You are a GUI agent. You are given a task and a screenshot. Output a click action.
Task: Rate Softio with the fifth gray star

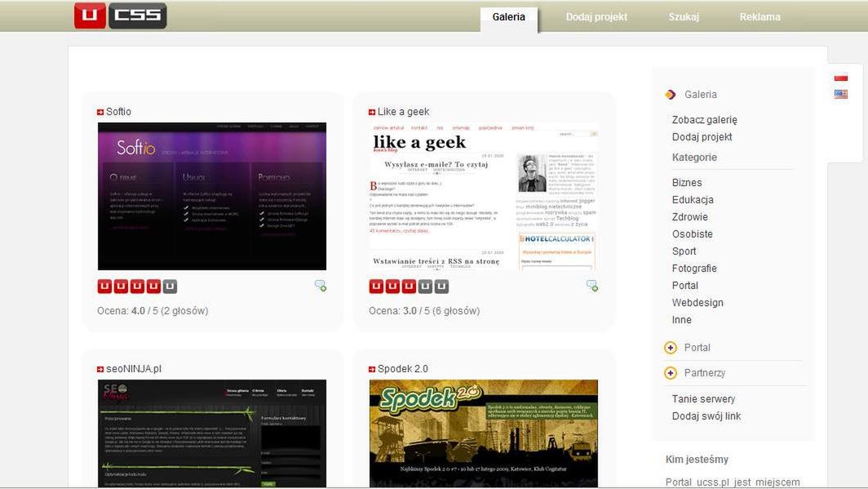(x=170, y=287)
